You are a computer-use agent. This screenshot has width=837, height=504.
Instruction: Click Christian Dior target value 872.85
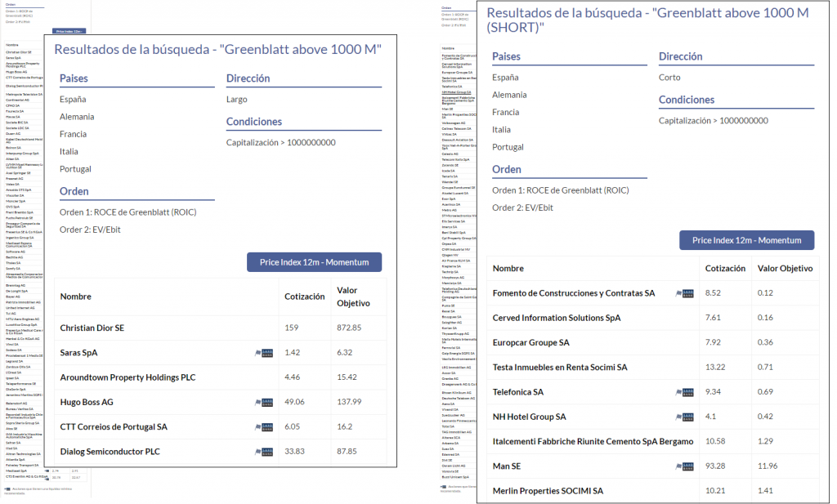pos(348,328)
